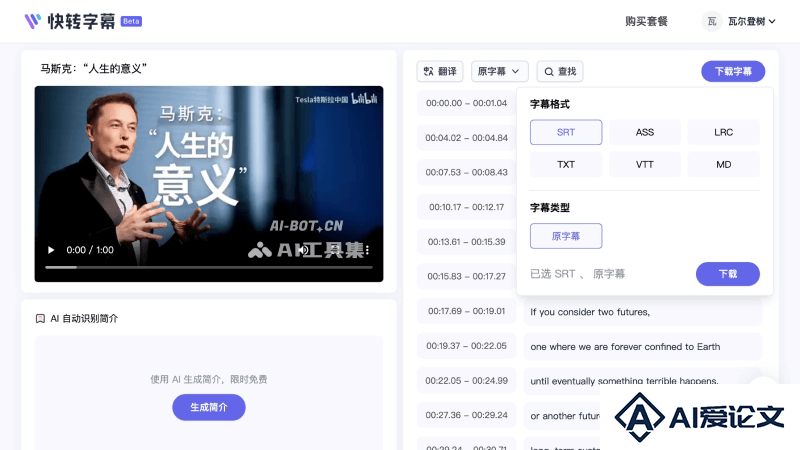Click the 翻译 translate button
Screen dimensions: 800x450
(x=440, y=71)
